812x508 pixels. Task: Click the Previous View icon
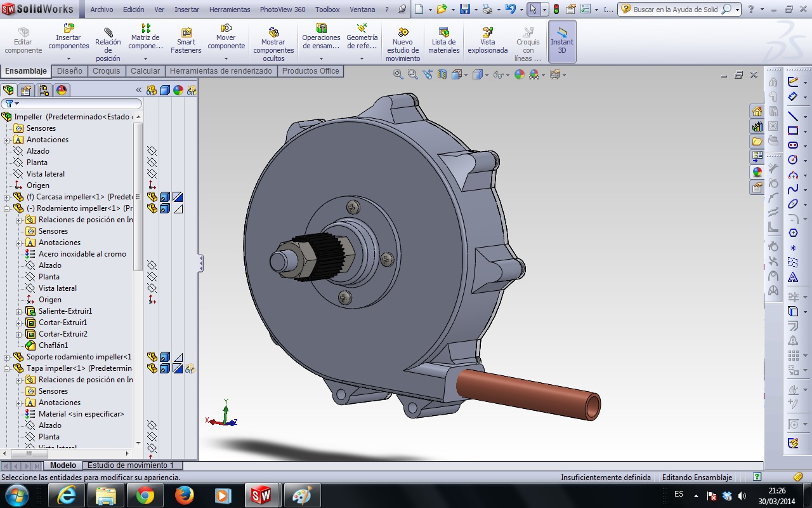428,74
